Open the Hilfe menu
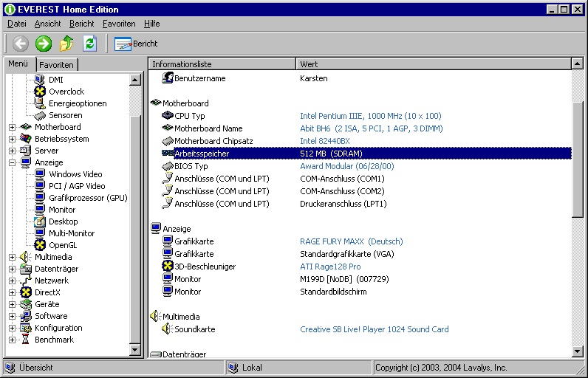 click(x=152, y=24)
